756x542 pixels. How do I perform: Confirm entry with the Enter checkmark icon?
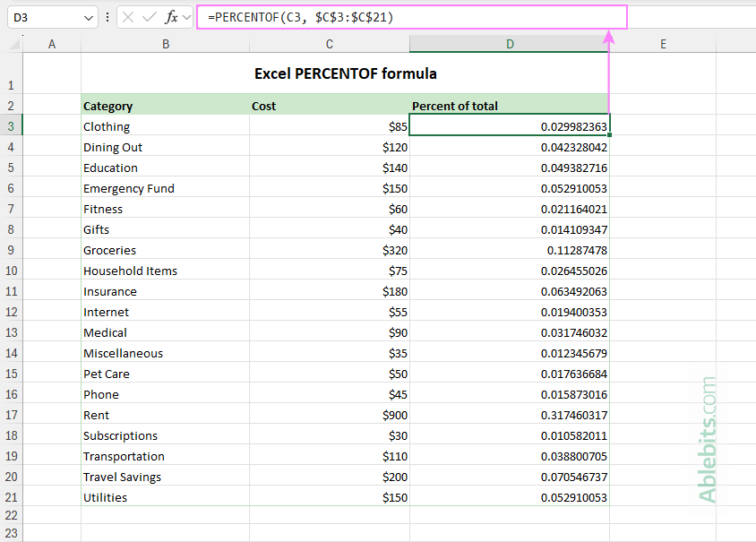[x=149, y=17]
